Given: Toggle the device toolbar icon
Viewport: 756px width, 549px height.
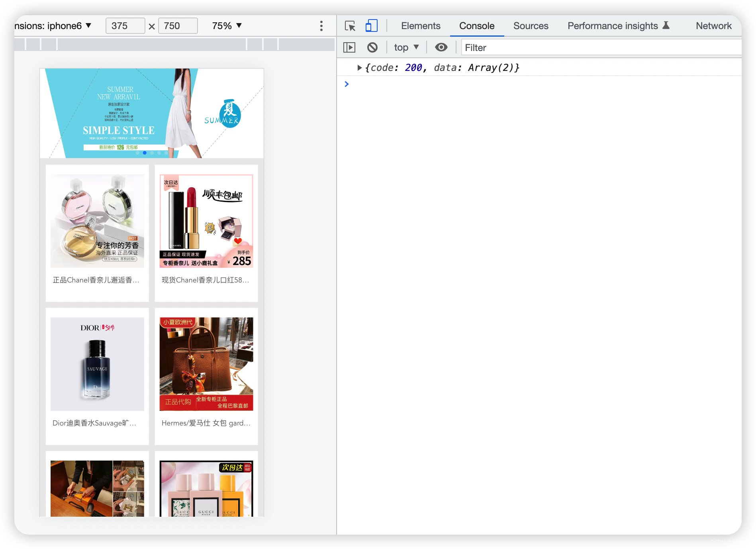Looking at the screenshot, I should (x=371, y=26).
